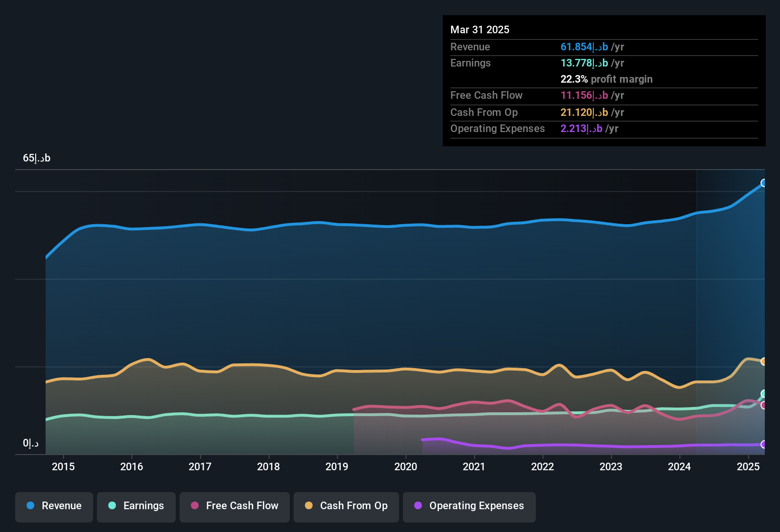Click the 2018 x-axis label

pos(268,466)
